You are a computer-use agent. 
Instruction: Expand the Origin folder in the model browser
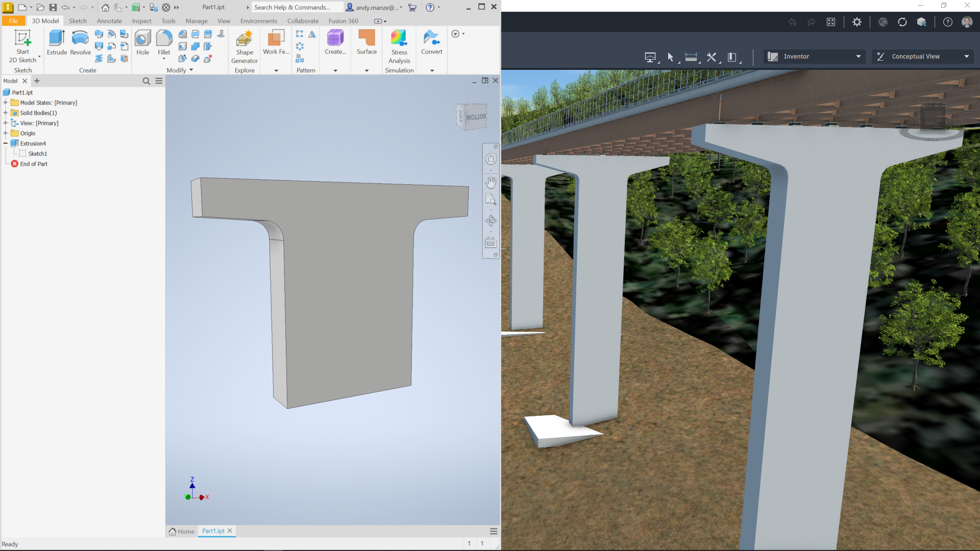(6, 133)
